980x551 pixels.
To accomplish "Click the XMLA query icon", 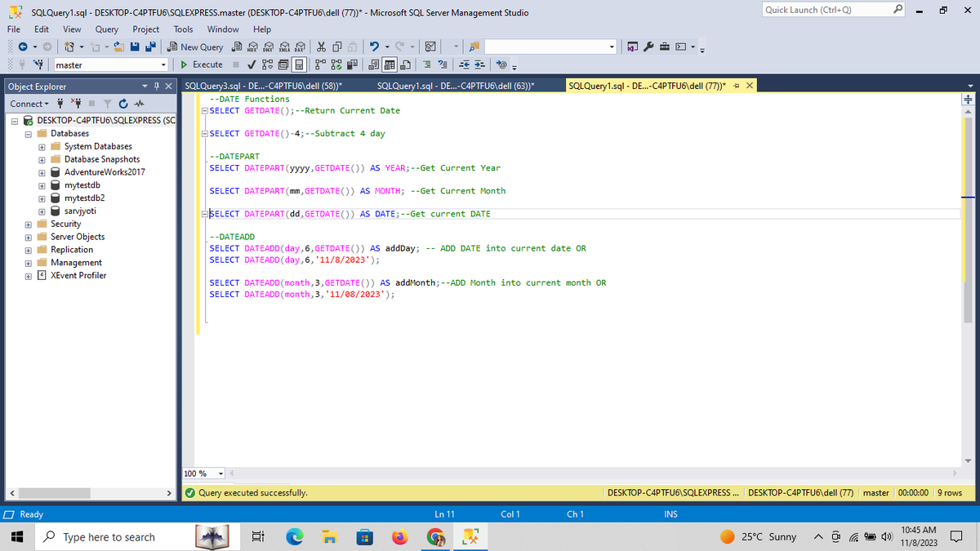I will pos(284,47).
